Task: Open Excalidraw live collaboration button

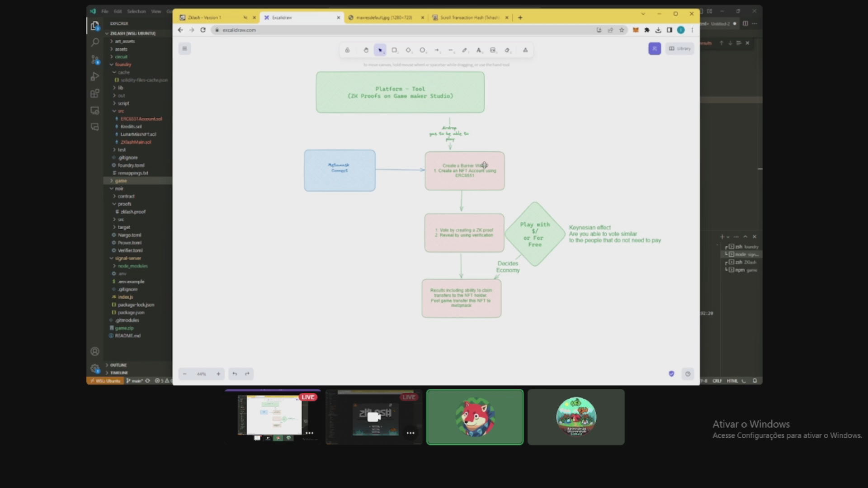Action: point(655,48)
